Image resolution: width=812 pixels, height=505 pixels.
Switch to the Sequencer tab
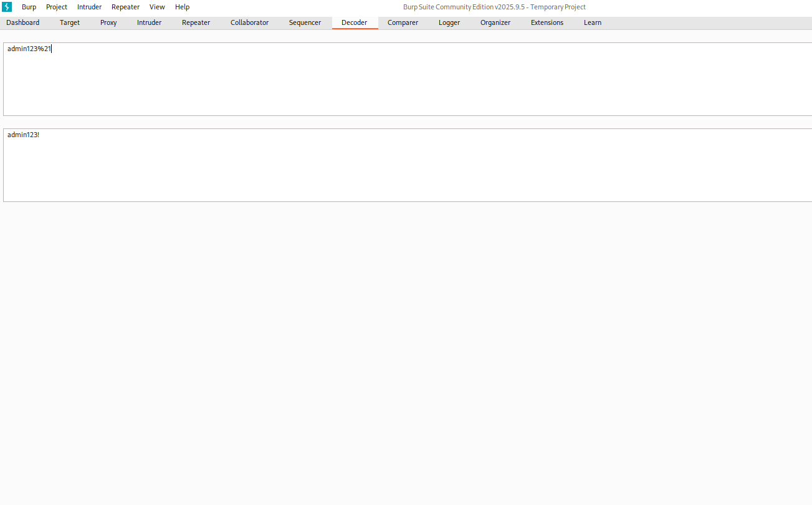[305, 22]
